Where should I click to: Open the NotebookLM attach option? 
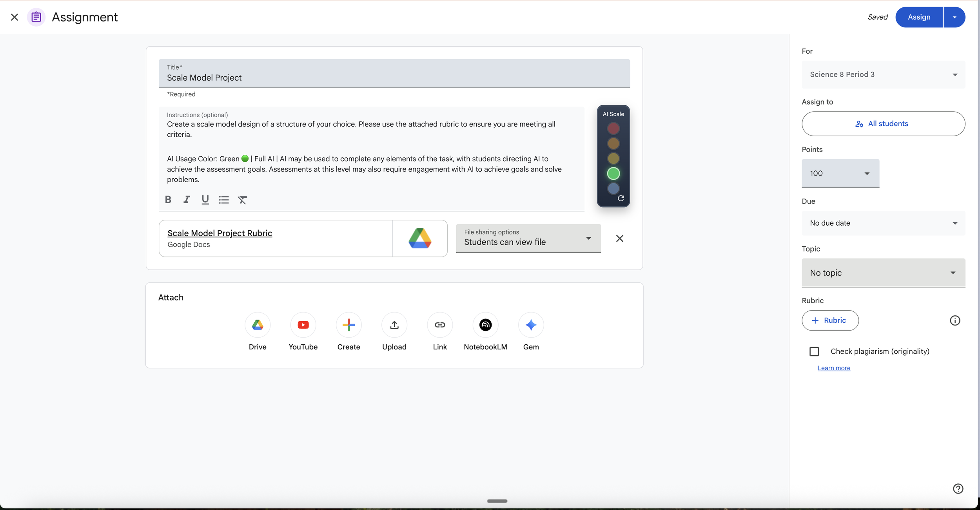coord(485,325)
